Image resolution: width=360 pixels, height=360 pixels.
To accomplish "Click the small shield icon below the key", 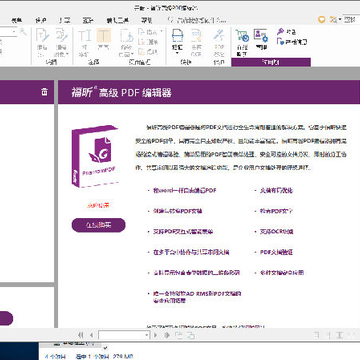I will [x=280, y=42].
